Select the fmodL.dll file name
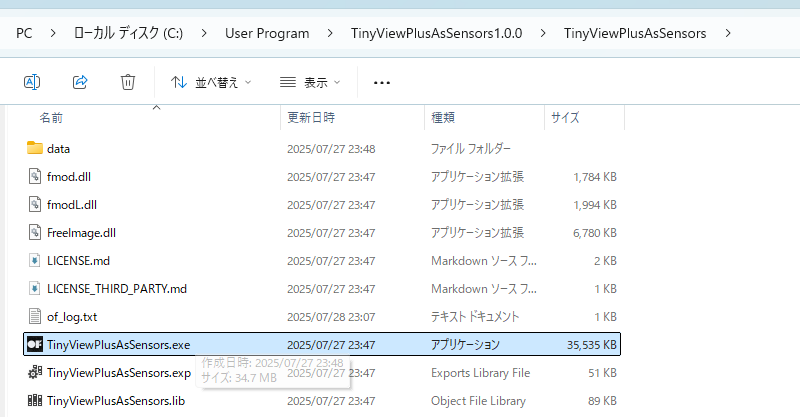The image size is (800, 417). pyautogui.click(x=72, y=205)
